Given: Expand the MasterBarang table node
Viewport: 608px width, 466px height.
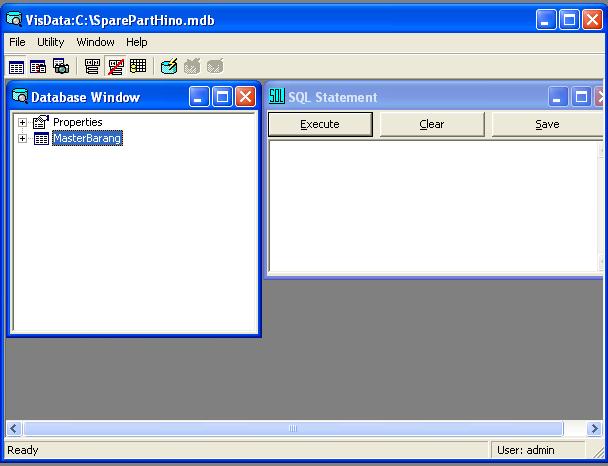Looking at the screenshot, I should pyautogui.click(x=22, y=138).
